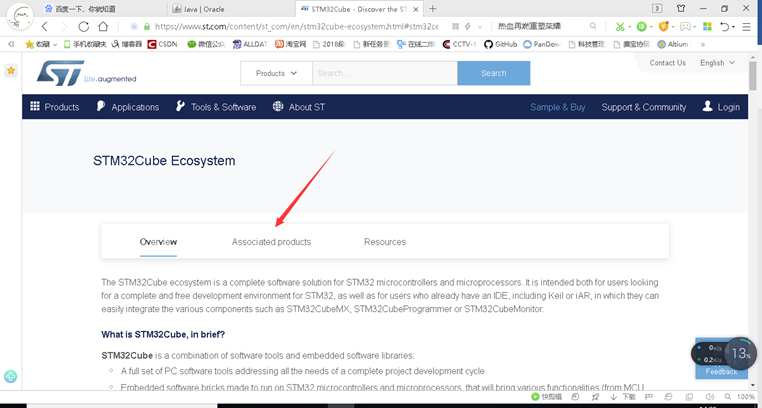Open the GitHub bookmark
This screenshot has width=762, height=408.
pyautogui.click(x=501, y=44)
